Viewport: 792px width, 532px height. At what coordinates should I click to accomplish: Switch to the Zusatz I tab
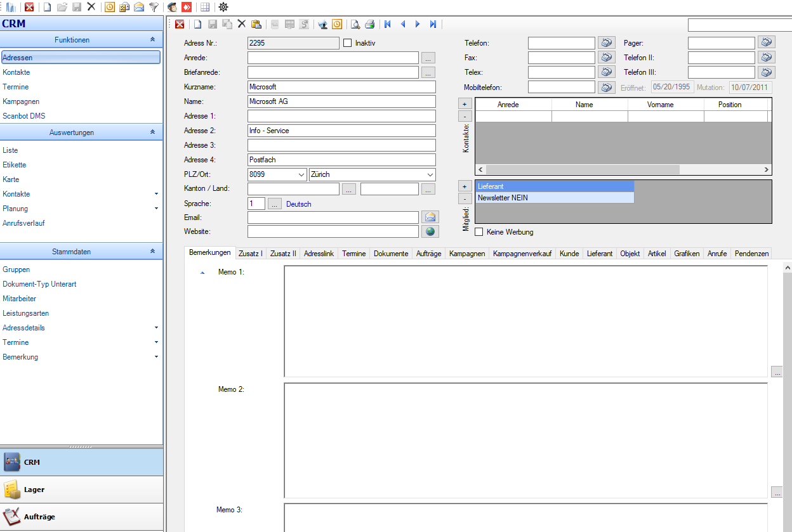pos(251,254)
